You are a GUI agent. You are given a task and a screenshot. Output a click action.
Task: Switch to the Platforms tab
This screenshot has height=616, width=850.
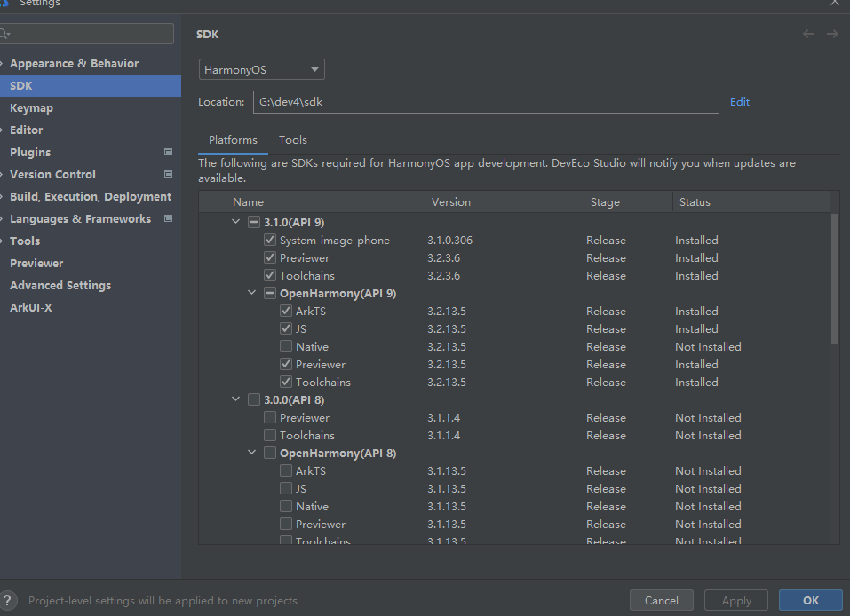click(x=233, y=139)
